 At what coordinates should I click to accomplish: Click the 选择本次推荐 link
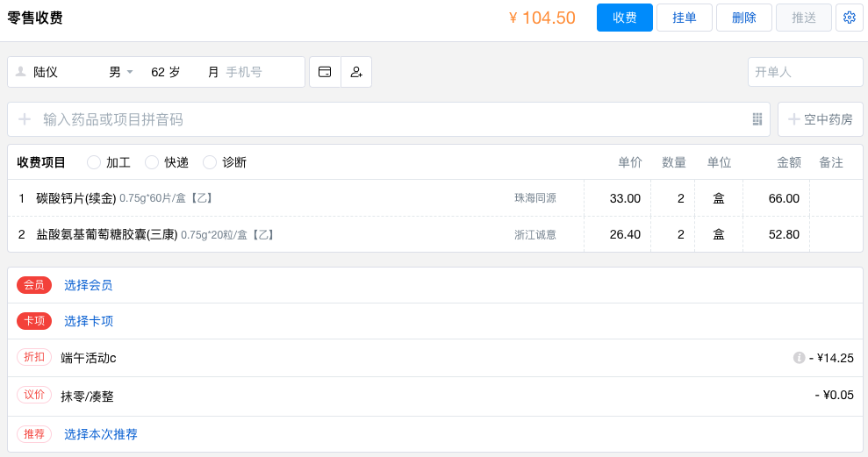click(x=100, y=434)
